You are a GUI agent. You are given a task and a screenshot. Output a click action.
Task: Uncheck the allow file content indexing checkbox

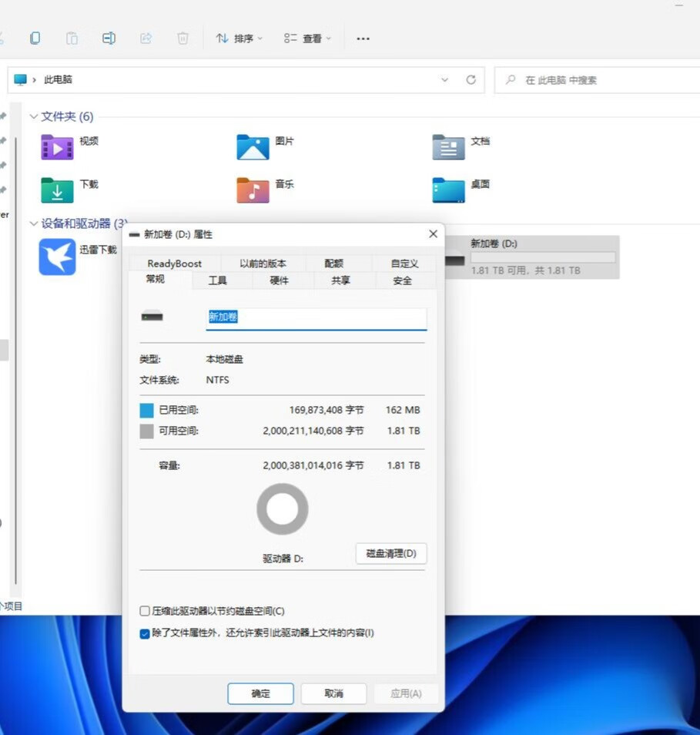[x=145, y=633]
